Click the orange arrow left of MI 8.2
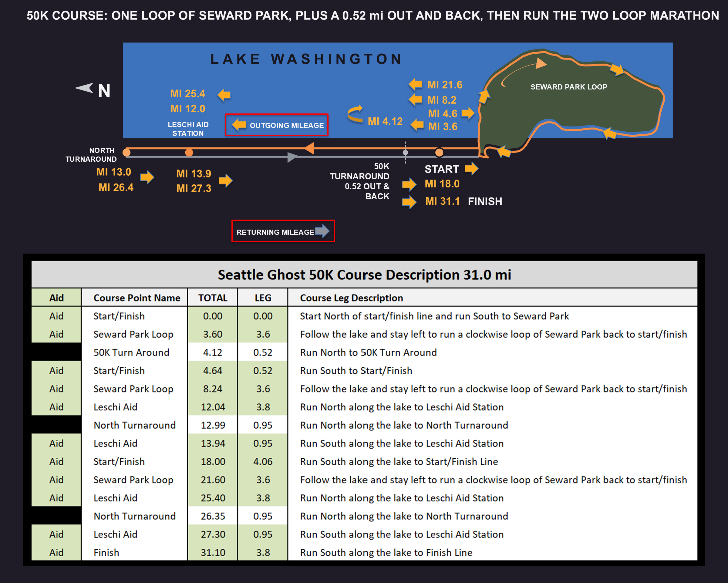 [x=415, y=99]
